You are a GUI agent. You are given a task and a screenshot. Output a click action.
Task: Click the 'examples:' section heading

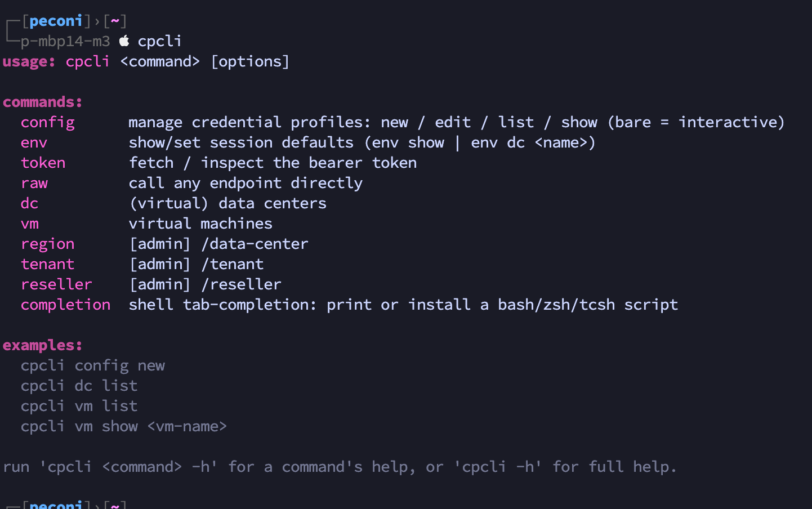[x=43, y=346]
